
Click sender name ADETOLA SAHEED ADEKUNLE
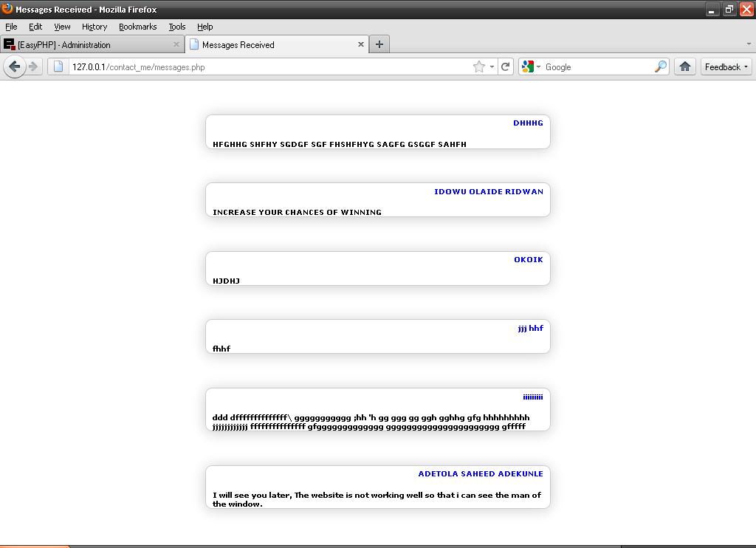click(x=481, y=473)
